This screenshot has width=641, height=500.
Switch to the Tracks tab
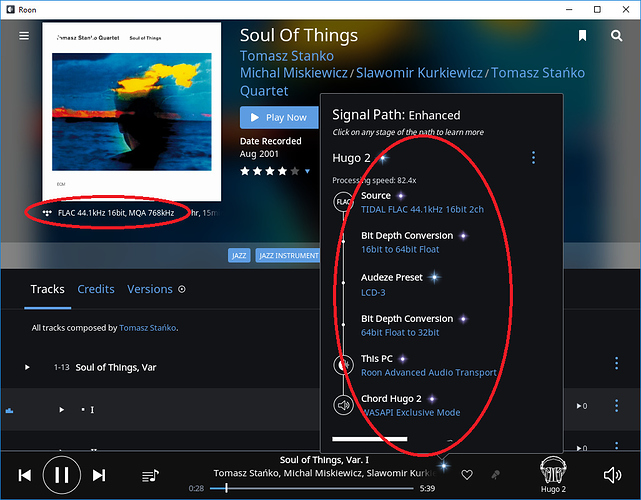47,289
